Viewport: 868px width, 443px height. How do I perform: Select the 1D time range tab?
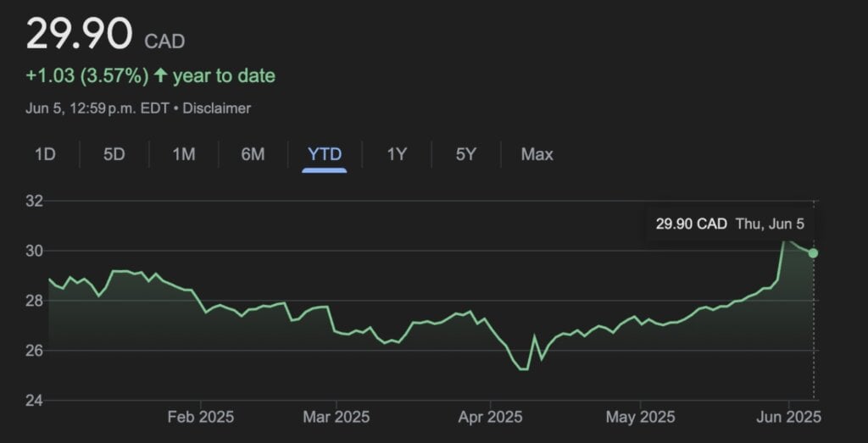[x=45, y=154]
